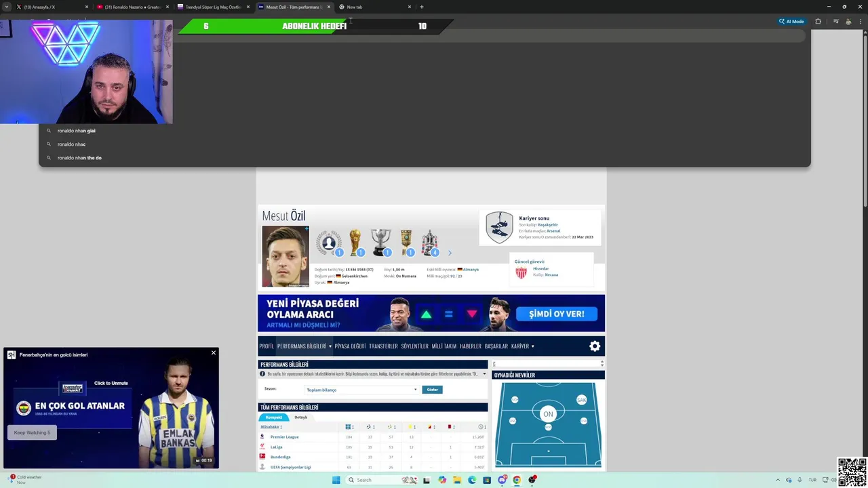Click the LaLiga logo in table
868x488 pixels.
pyautogui.click(x=262, y=447)
